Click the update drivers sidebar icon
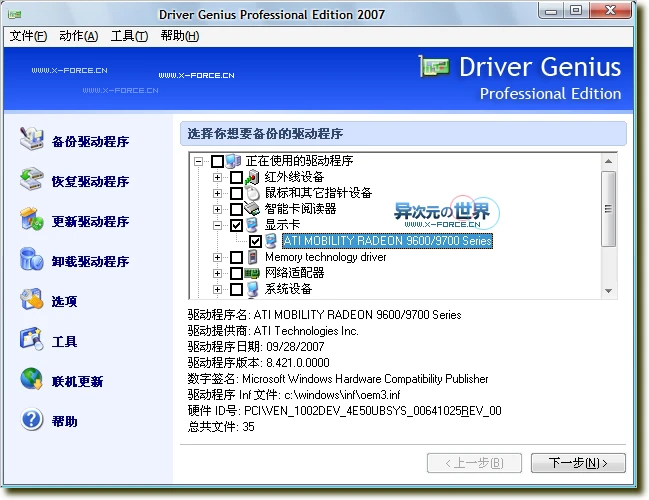 31,219
